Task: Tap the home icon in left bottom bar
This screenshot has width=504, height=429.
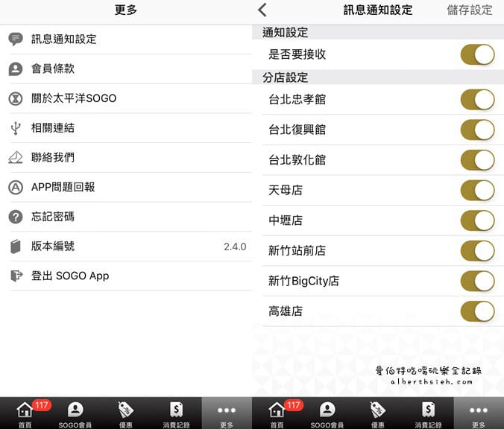Action: tap(25, 410)
